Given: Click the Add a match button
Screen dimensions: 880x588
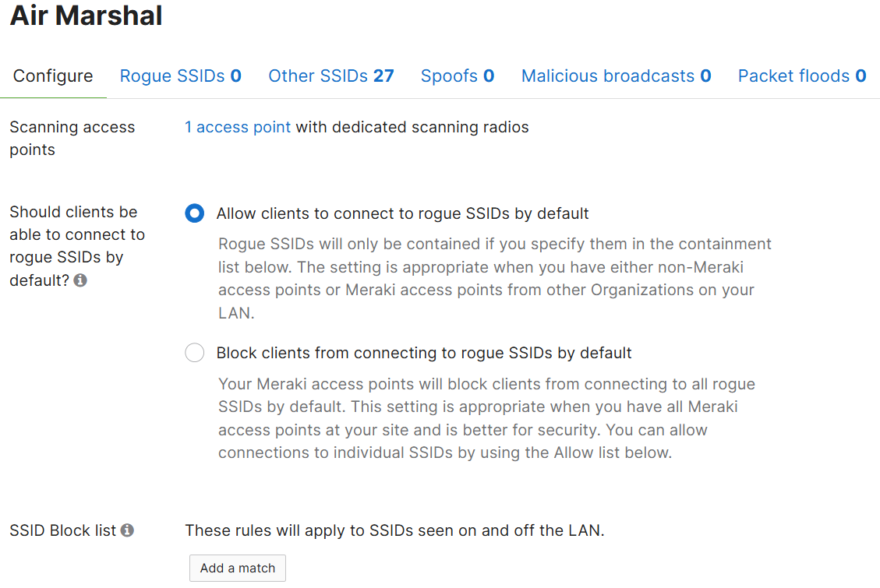Looking at the screenshot, I should click(x=238, y=568).
